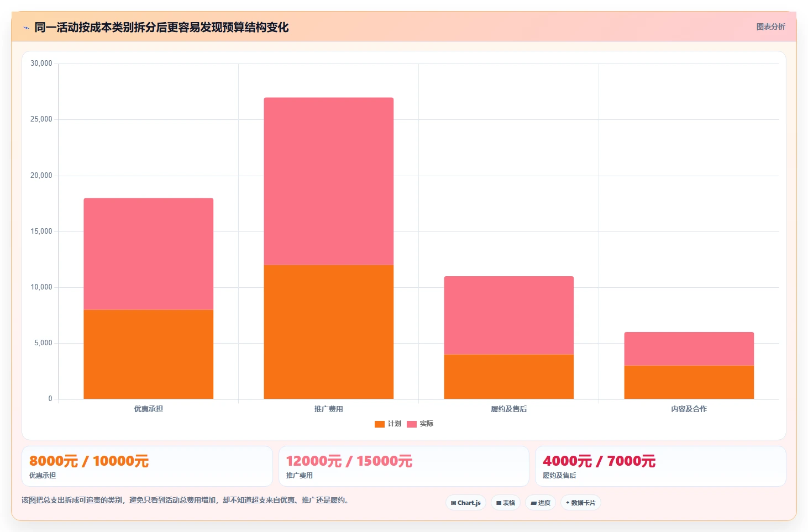The height and width of the screenshot is (532, 808).
Task: Click the 5,000 y-axis value
Action: coord(43,343)
